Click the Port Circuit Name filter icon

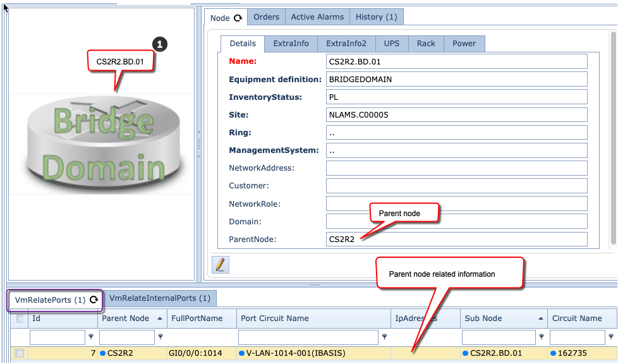coord(384,337)
